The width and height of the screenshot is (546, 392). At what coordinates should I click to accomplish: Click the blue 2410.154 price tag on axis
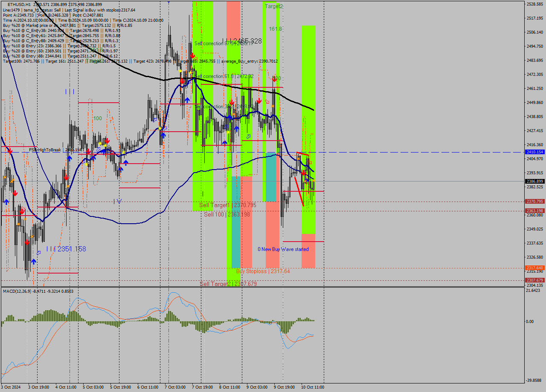[x=535, y=152]
